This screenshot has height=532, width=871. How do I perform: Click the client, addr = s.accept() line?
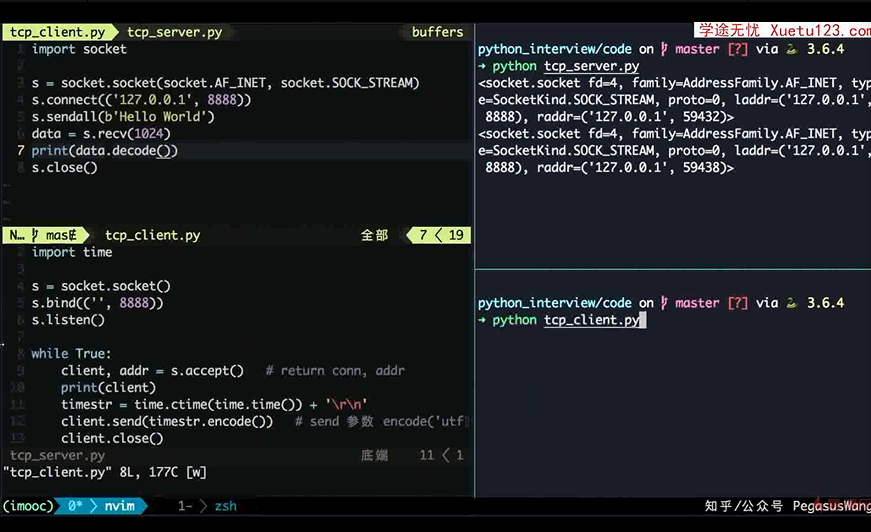[x=152, y=370]
